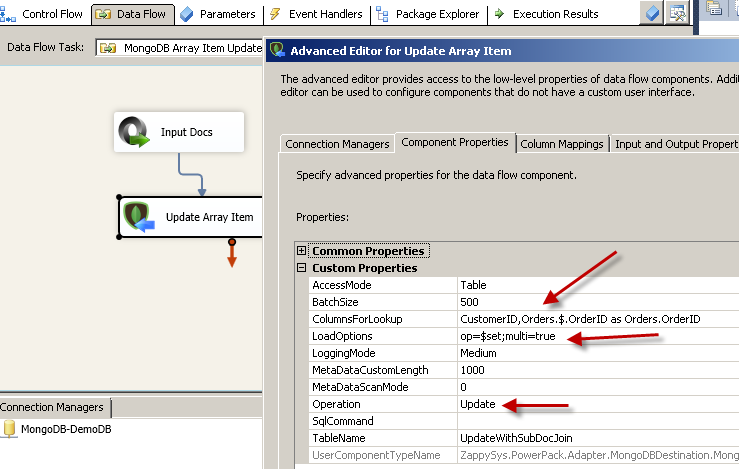Select the SqlCommand property name
The width and height of the screenshot is (739, 469).
click(x=343, y=421)
